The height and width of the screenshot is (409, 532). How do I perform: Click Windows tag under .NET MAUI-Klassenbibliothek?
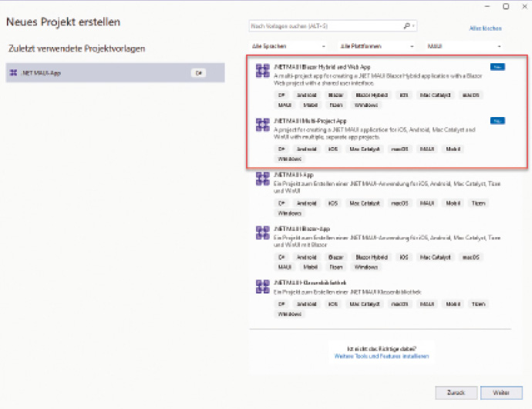coord(289,314)
